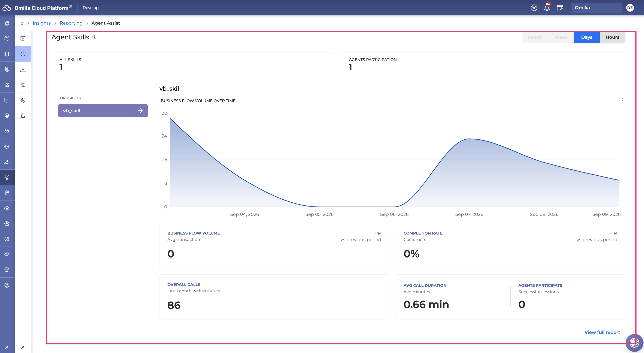Screen dimensions: 644x353
Task: Select the pie chart icon in secondary sidebar
Action: click(23, 54)
